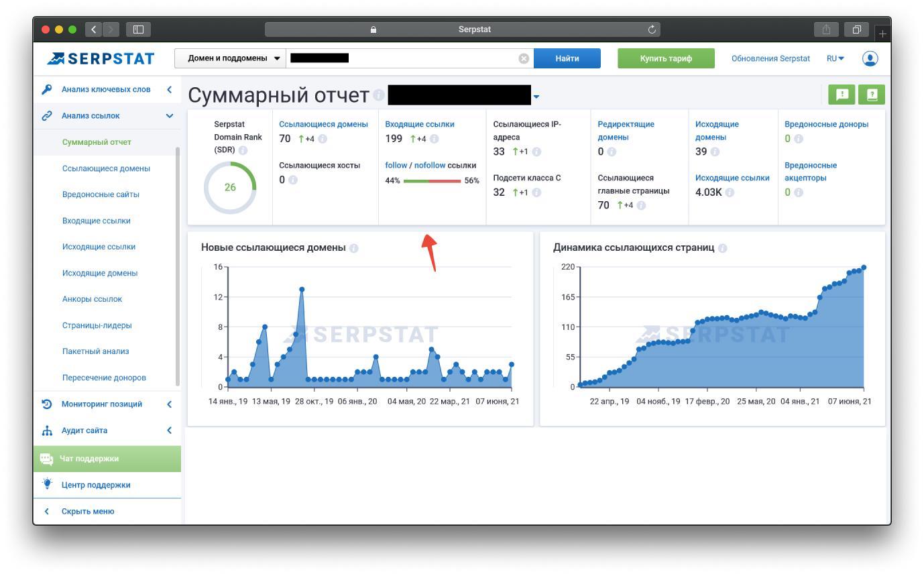Image resolution: width=924 pixels, height=574 pixels.
Task: Show info icon beside outgoing links 4.03K
Action: [730, 192]
